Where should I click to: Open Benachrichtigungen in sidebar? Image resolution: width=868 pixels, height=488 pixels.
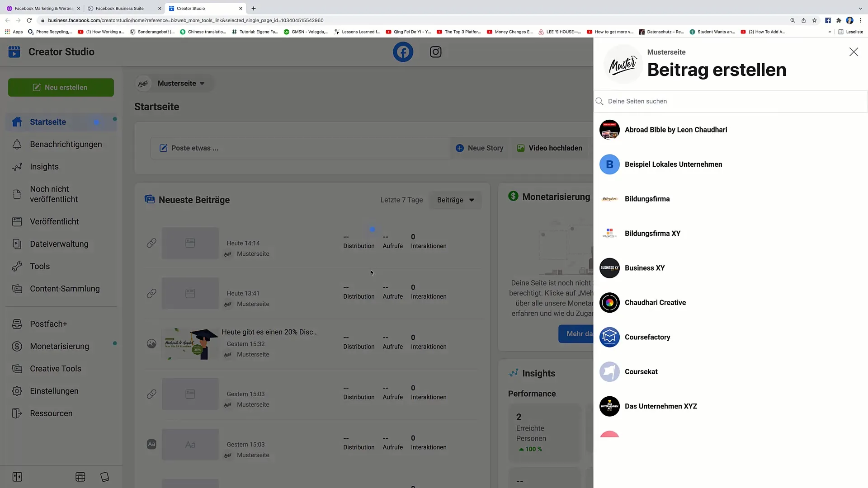pos(66,144)
